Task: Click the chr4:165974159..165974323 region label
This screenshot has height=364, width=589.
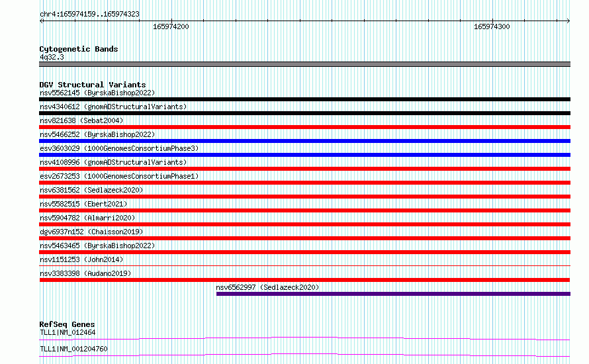Action: 89,14
